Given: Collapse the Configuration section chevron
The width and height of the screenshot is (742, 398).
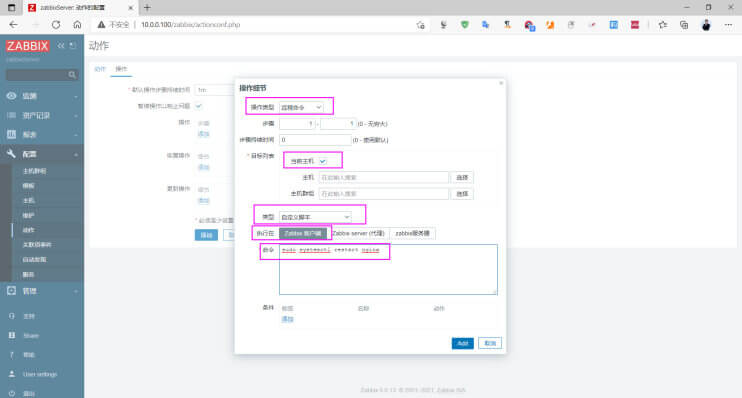Looking at the screenshot, I should point(76,155).
